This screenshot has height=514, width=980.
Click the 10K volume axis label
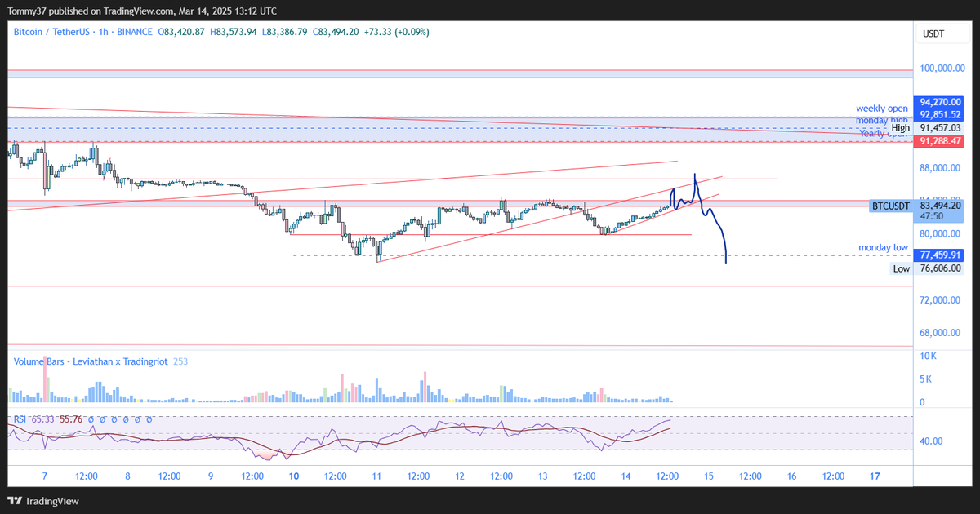click(x=928, y=357)
